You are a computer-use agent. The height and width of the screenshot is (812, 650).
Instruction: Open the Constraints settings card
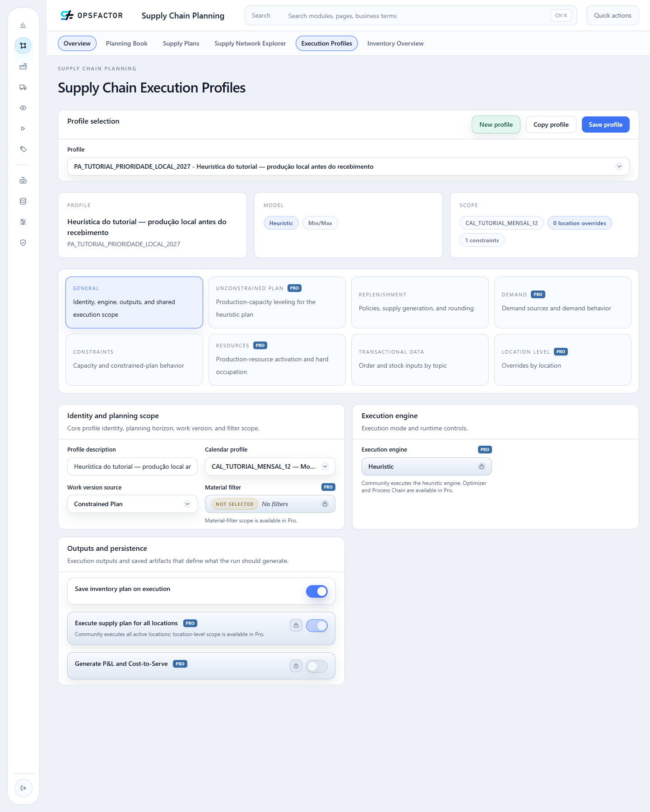(134, 360)
